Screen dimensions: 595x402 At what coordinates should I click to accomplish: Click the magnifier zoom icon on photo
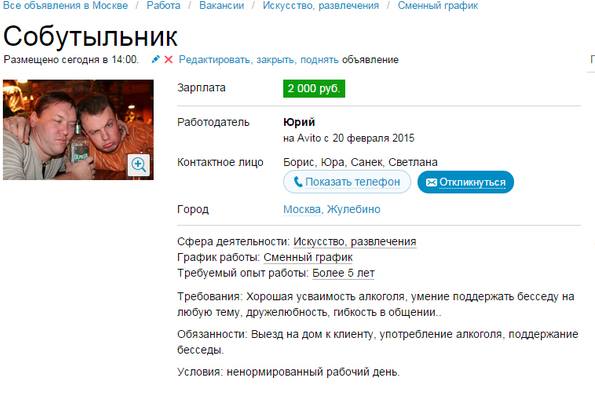(x=139, y=165)
